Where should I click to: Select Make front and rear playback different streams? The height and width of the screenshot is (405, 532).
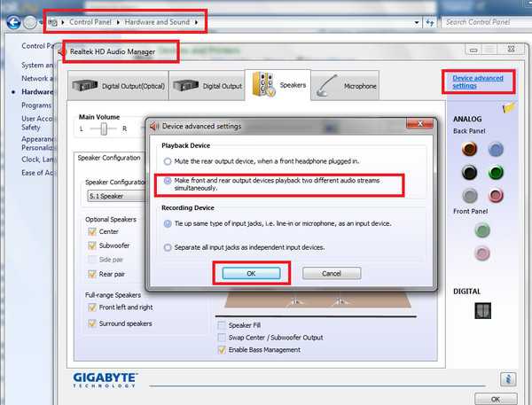[x=168, y=181]
